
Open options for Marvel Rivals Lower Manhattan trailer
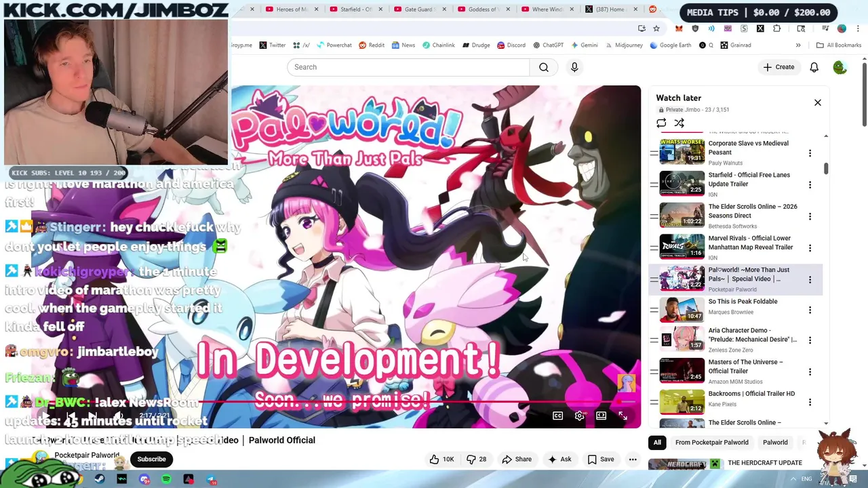(x=810, y=247)
